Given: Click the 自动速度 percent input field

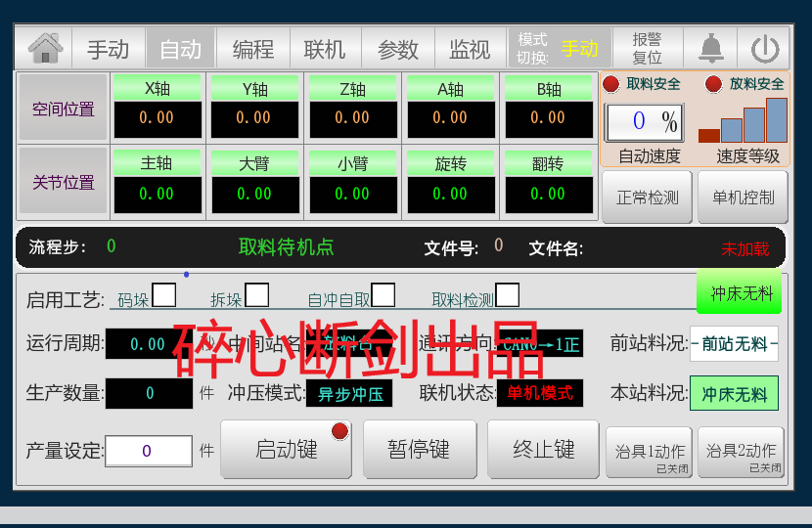Looking at the screenshot, I should tap(643, 122).
